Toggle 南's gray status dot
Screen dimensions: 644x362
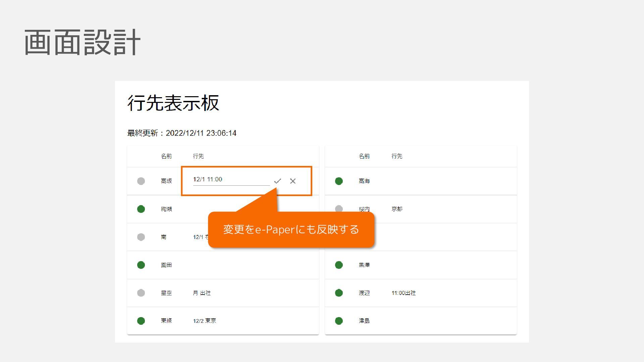tap(141, 237)
